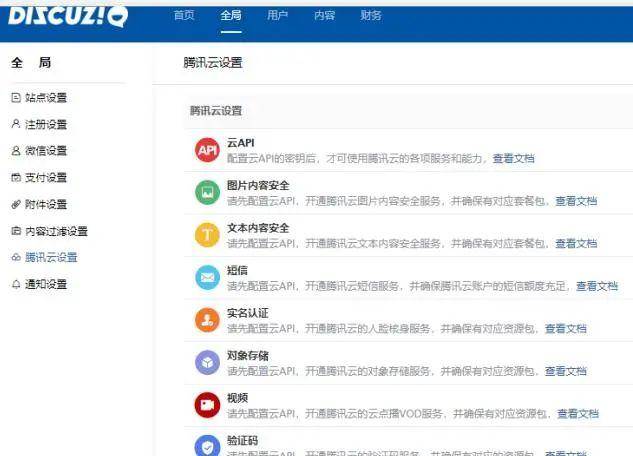Image resolution: width=633 pixels, height=456 pixels.
Task: Click the yellow 文本内容安全 icon
Action: click(208, 235)
